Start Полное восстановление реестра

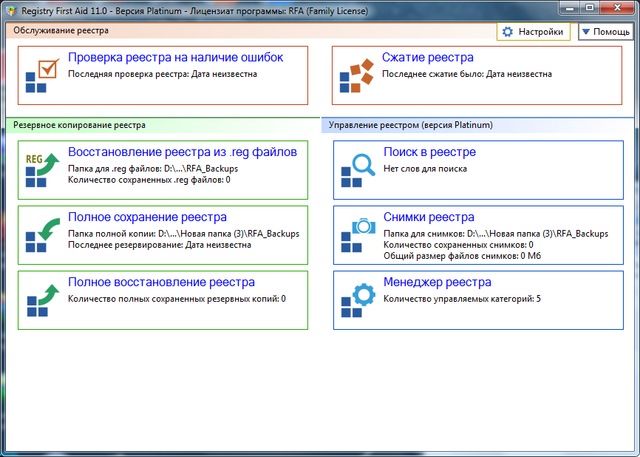point(161,282)
